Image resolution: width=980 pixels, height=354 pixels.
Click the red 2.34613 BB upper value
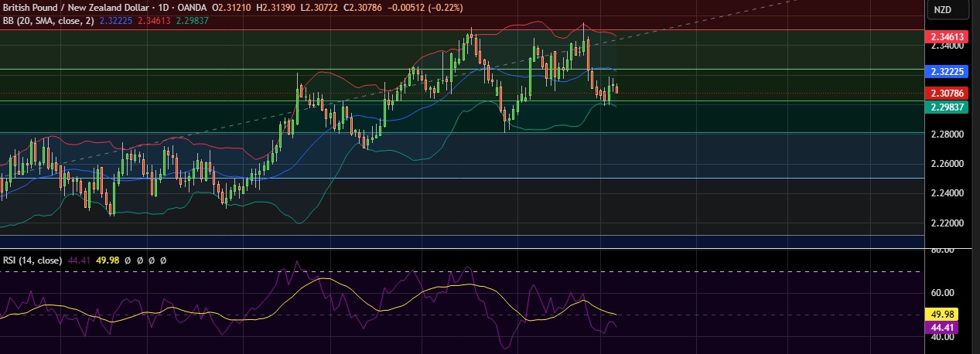pos(155,21)
